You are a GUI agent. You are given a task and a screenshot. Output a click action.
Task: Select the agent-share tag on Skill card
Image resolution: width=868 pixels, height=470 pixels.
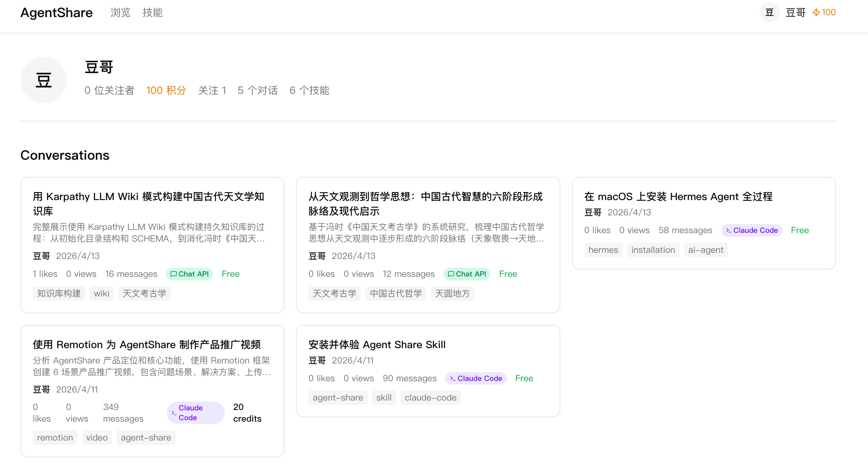338,398
